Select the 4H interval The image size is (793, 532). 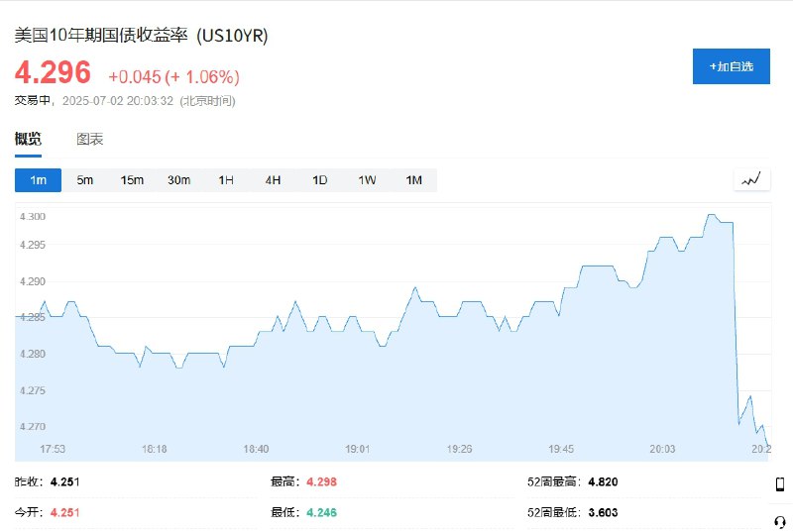point(273,180)
